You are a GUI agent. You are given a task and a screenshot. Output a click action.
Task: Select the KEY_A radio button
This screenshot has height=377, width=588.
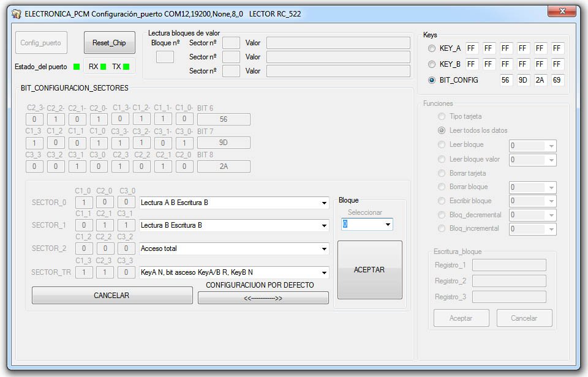(432, 48)
